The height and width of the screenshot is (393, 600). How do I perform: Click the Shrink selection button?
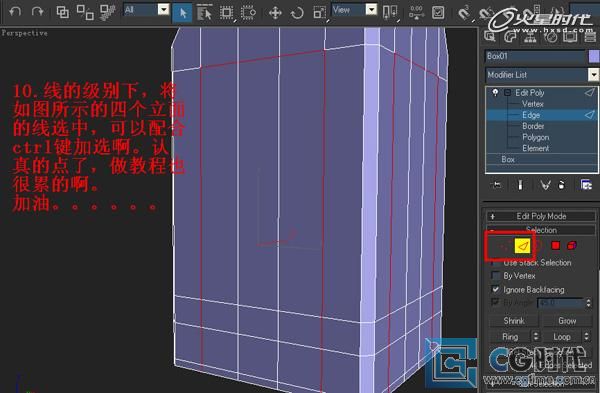pos(514,321)
